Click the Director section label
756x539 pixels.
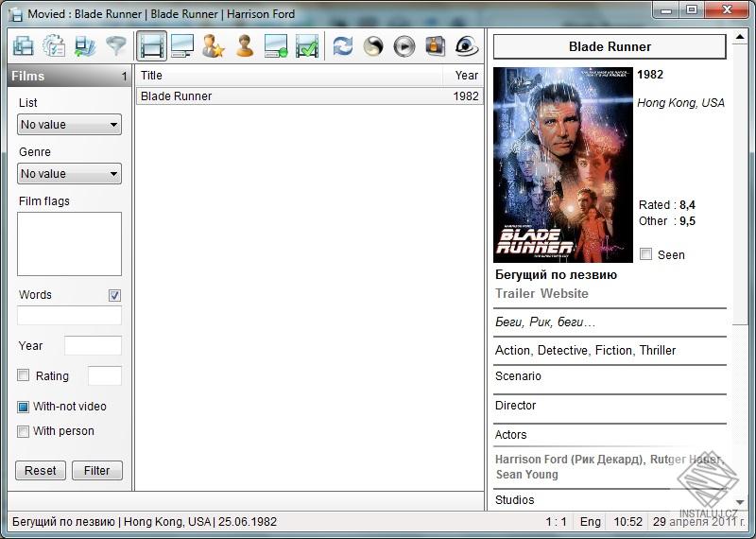tap(515, 406)
